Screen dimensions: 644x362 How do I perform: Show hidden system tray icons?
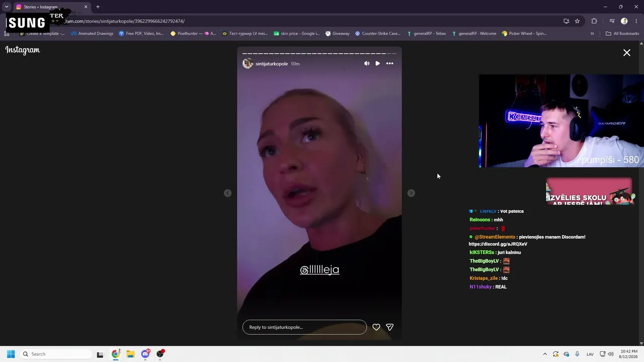point(545,354)
